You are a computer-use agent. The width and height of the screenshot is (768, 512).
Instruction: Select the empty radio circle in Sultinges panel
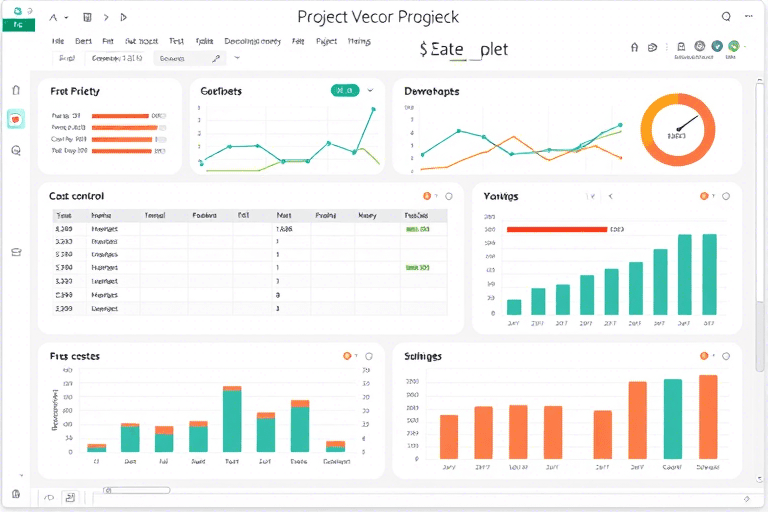726,356
